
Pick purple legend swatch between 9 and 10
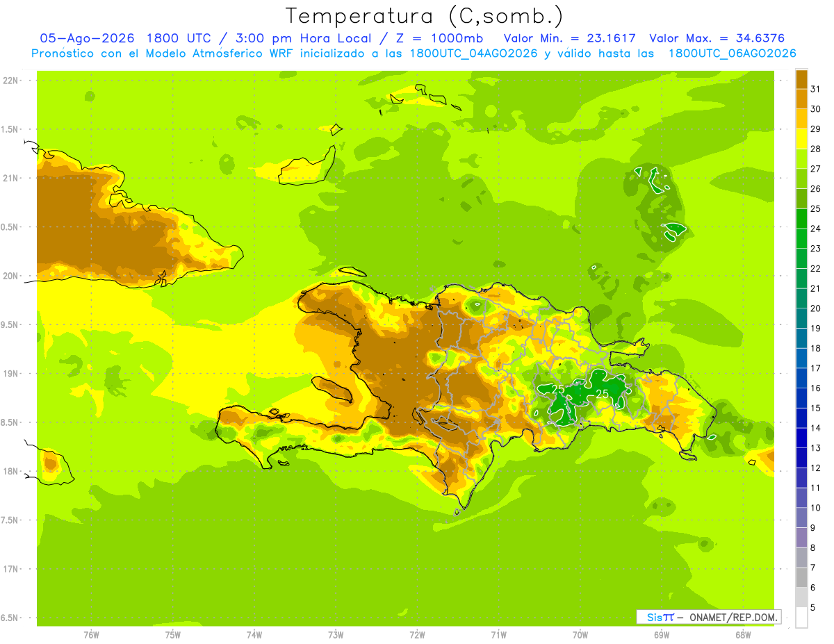point(801,517)
